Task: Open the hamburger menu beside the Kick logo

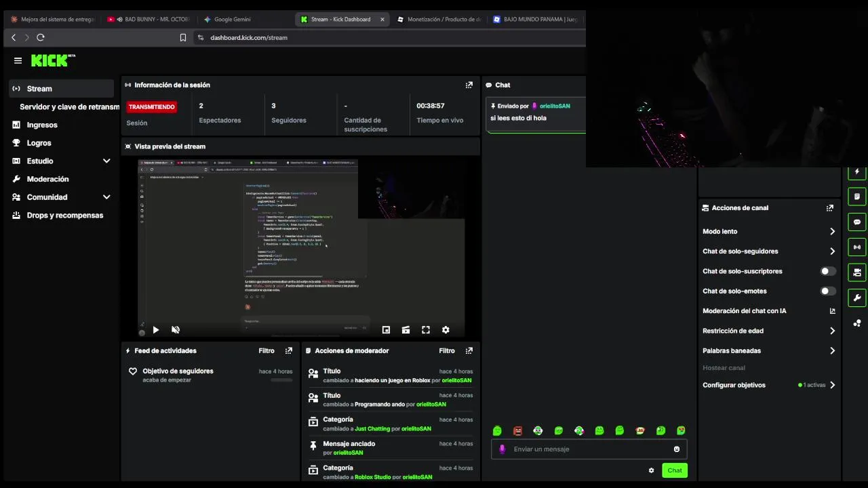Action: pos(18,60)
